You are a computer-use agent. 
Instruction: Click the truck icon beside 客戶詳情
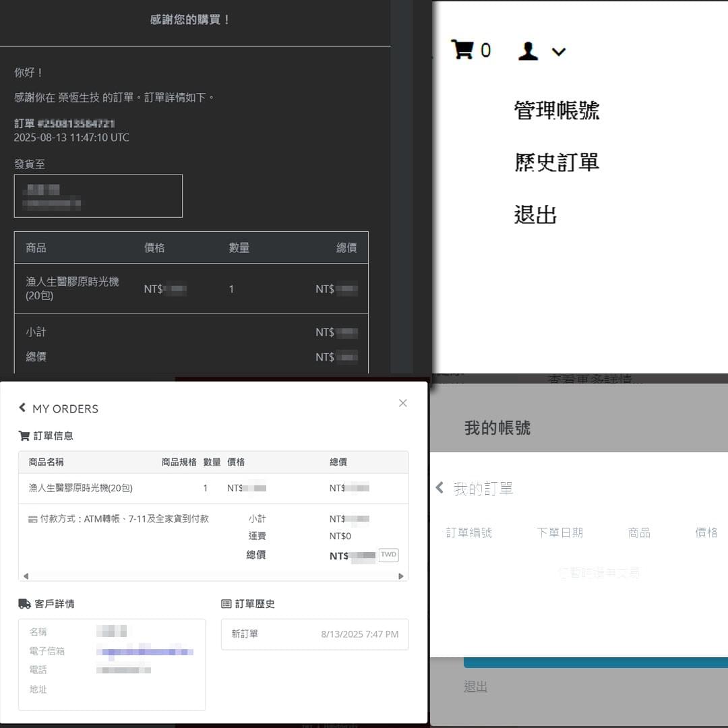(x=25, y=603)
